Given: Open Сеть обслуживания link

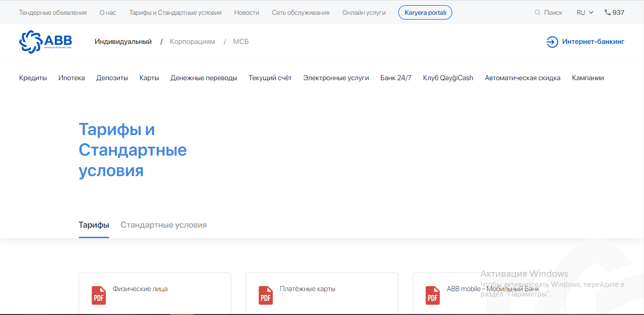Looking at the screenshot, I should [301, 13].
